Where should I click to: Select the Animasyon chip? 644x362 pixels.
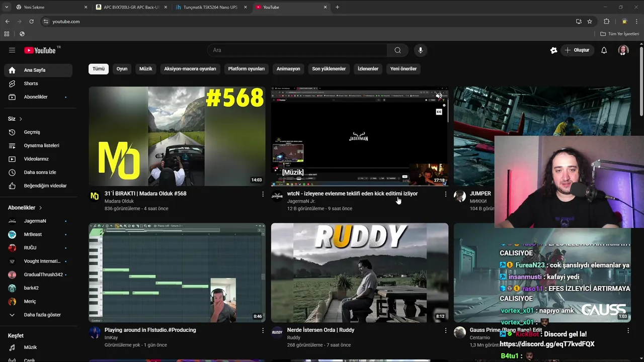[x=288, y=69]
